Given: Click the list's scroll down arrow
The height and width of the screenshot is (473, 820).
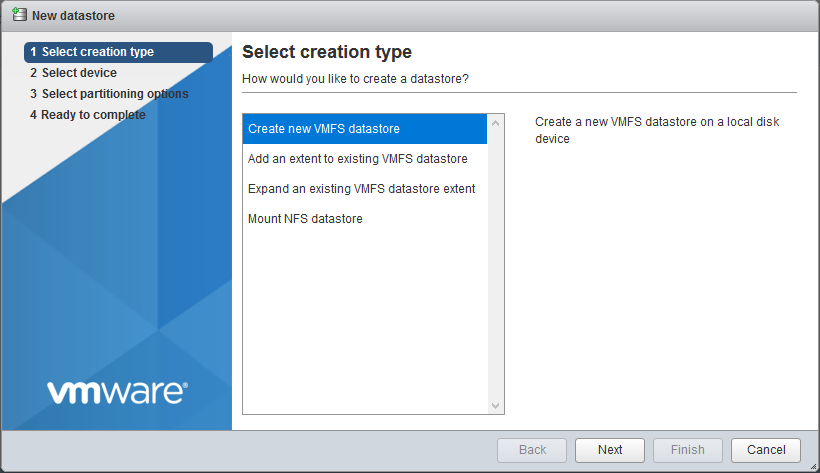Looking at the screenshot, I should click(x=495, y=405).
